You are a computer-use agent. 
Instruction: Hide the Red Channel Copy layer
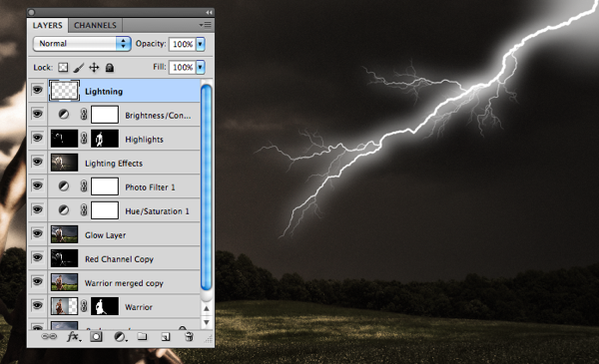tap(38, 257)
